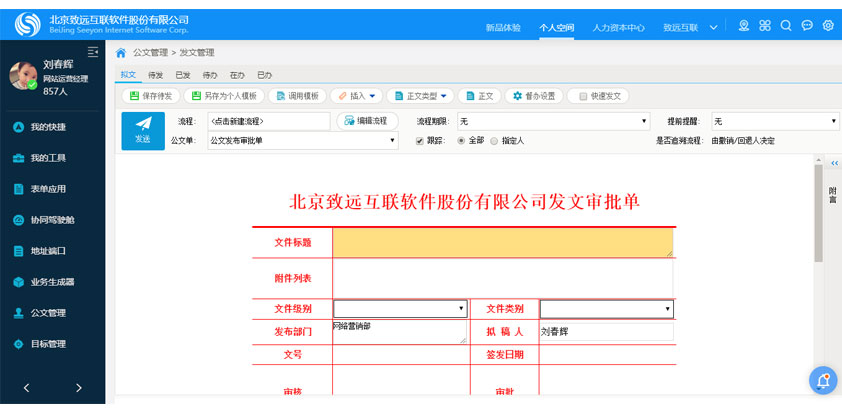This screenshot has height=415, width=842.
Task: Open the 流程期限 dropdown
Action: click(554, 122)
